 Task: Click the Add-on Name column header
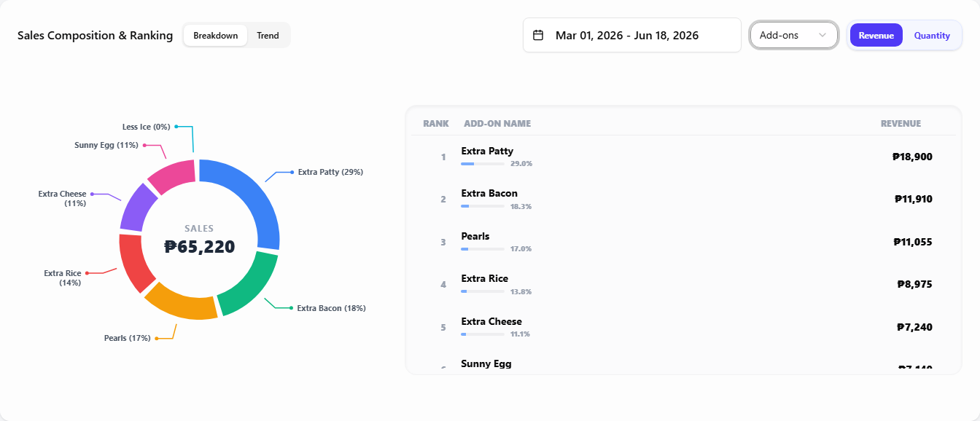point(497,124)
